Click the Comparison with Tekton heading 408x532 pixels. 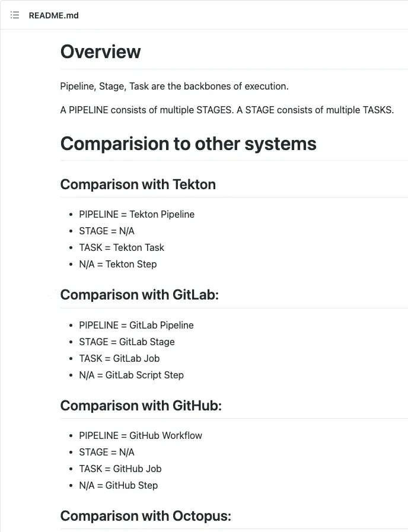(138, 184)
